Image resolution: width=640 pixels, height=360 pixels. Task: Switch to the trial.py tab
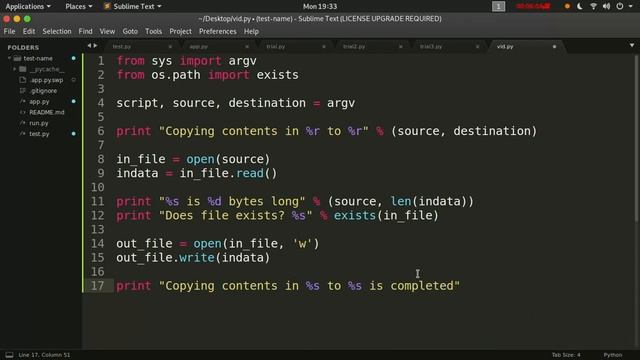tap(276, 47)
